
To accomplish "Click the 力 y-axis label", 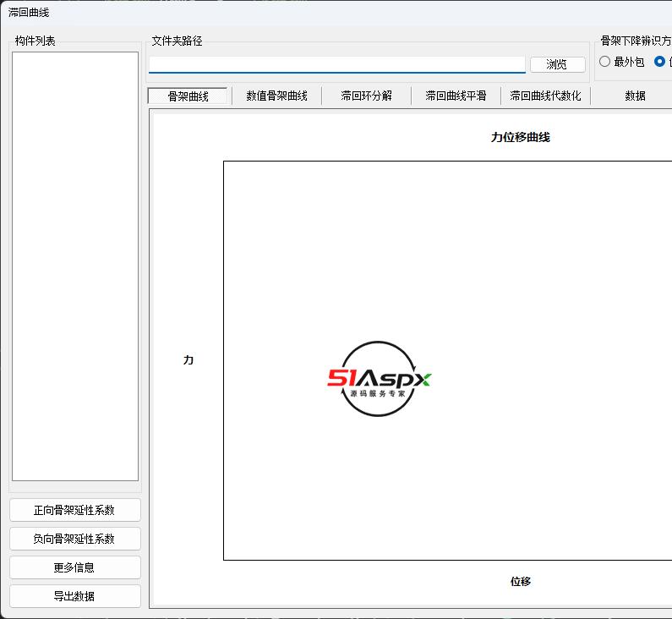I will point(188,359).
